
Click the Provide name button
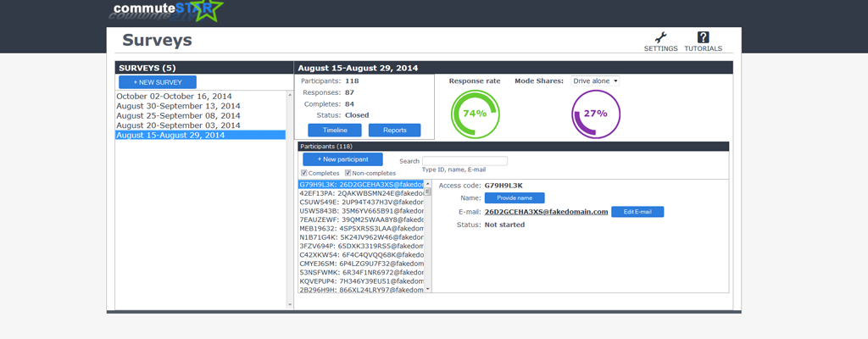pyautogui.click(x=514, y=198)
